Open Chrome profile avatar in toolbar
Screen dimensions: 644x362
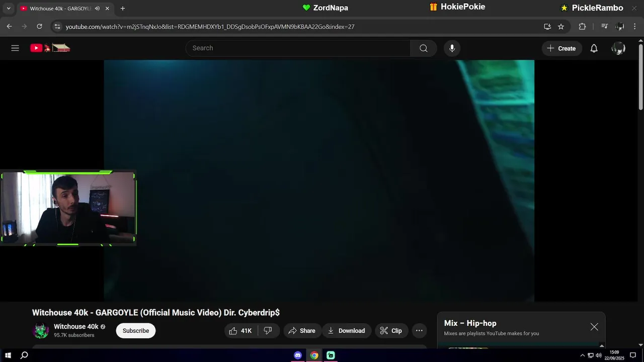point(620,27)
